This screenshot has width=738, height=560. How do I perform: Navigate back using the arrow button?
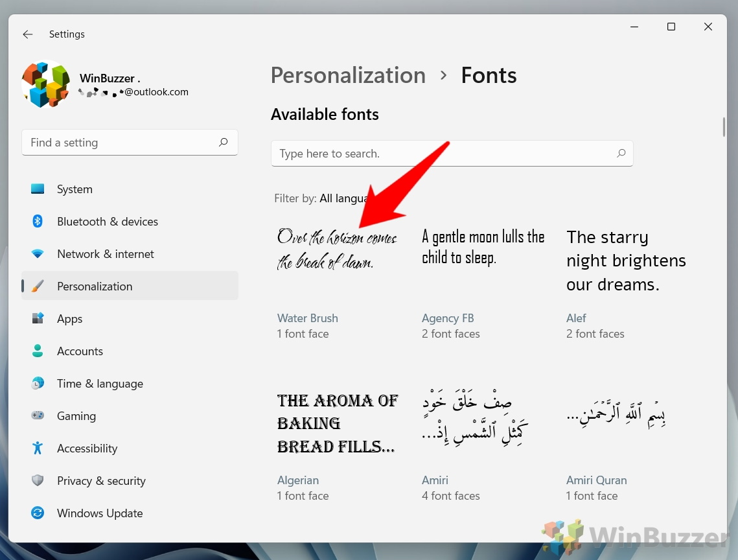(27, 34)
